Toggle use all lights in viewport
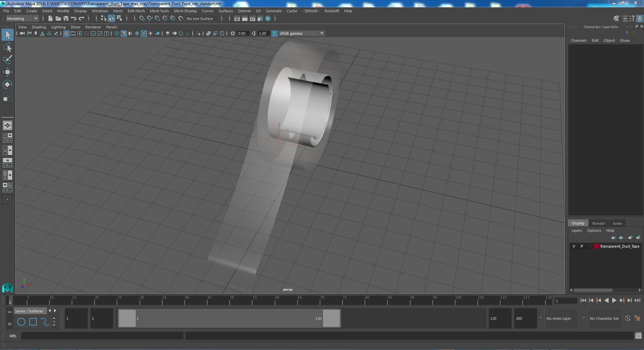Screen dimensions: 644x350 point(151,33)
